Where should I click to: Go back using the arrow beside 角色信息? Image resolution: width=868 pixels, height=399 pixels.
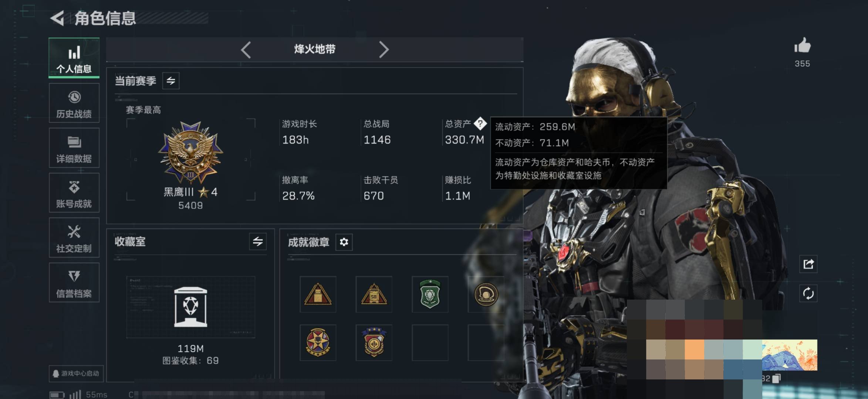click(57, 18)
